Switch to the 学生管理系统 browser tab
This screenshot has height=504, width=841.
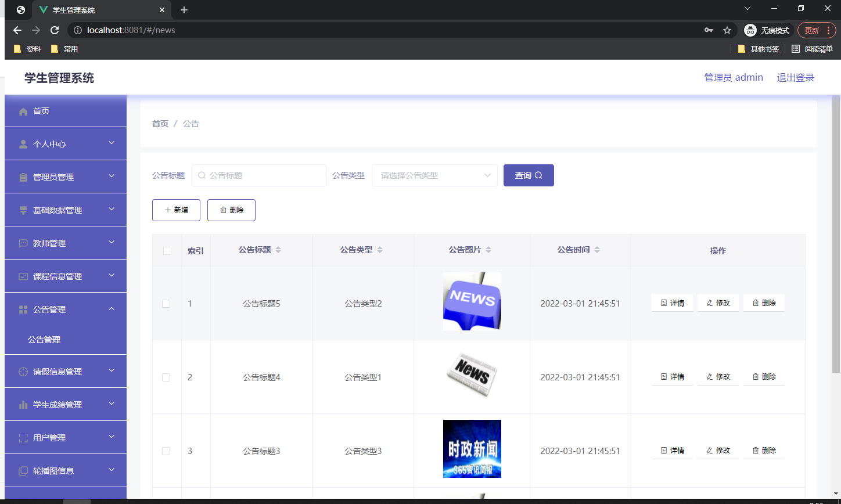click(102, 10)
